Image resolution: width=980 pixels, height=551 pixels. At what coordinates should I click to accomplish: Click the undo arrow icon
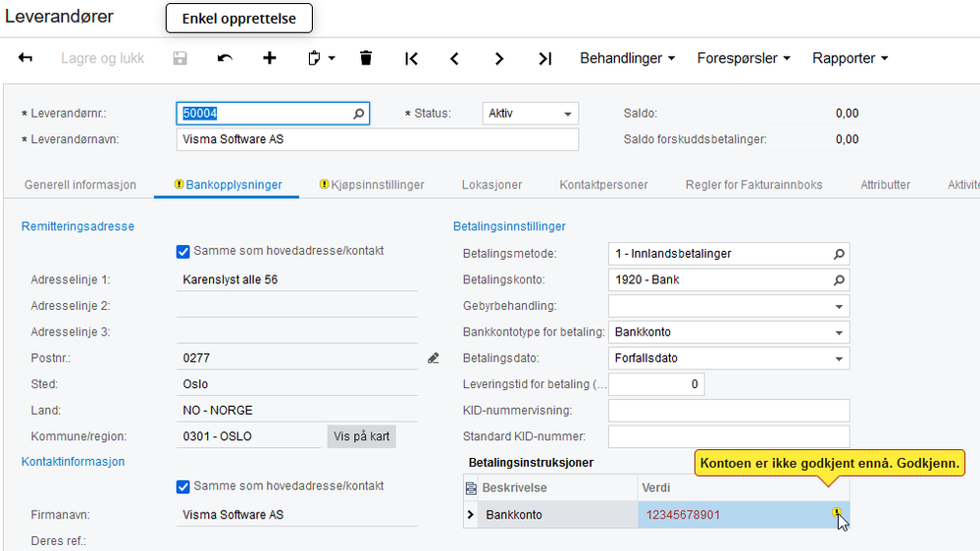click(x=225, y=58)
